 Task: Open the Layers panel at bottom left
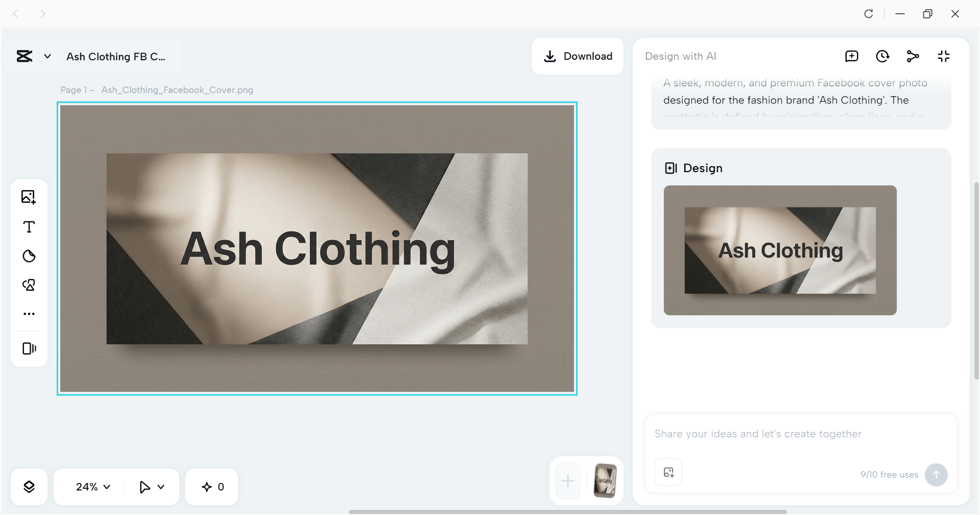coord(29,486)
